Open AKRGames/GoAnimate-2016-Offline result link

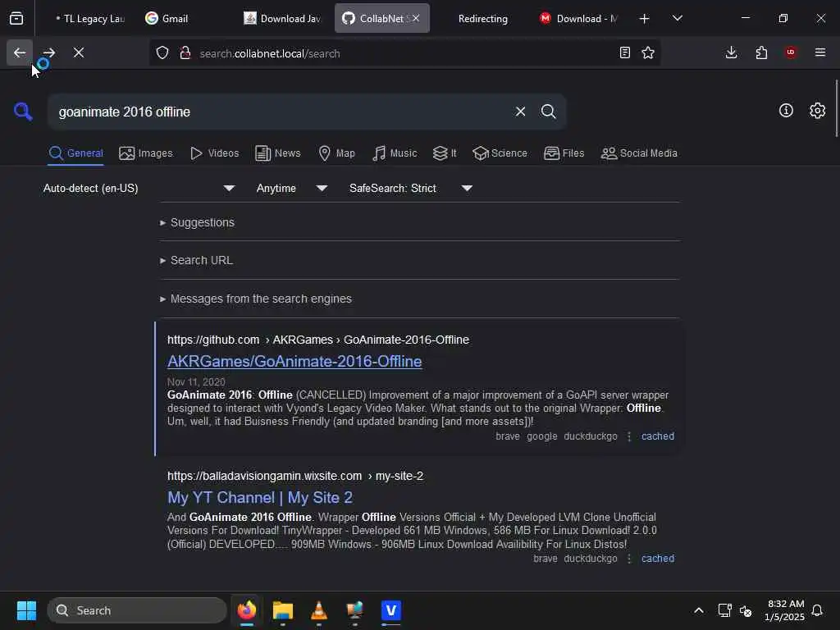pos(294,362)
